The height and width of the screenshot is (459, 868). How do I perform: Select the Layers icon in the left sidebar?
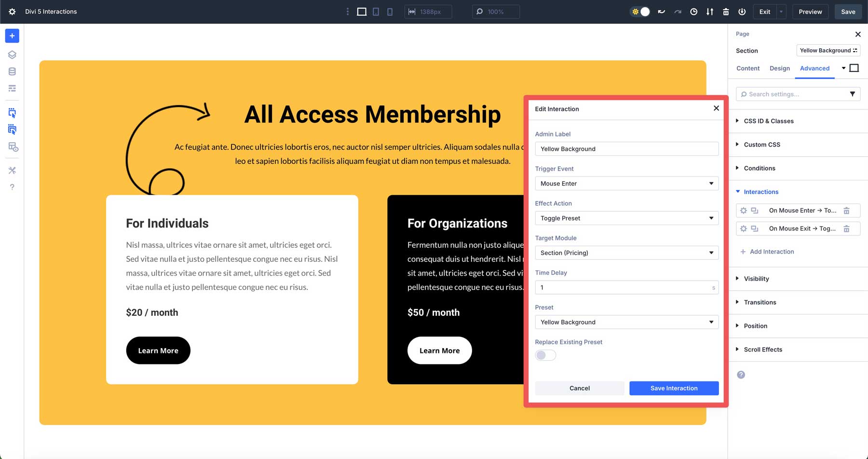pyautogui.click(x=12, y=54)
